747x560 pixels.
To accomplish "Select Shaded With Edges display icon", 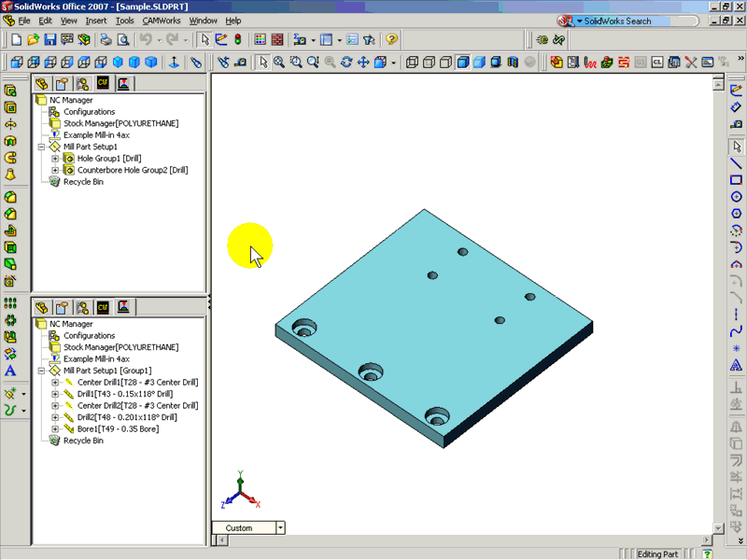I will click(x=462, y=63).
